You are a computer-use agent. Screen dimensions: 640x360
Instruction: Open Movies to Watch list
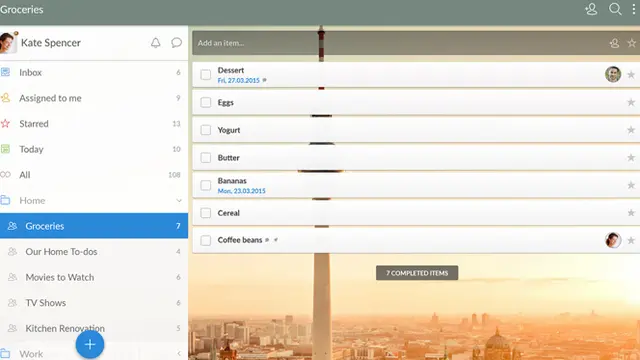click(x=94, y=277)
